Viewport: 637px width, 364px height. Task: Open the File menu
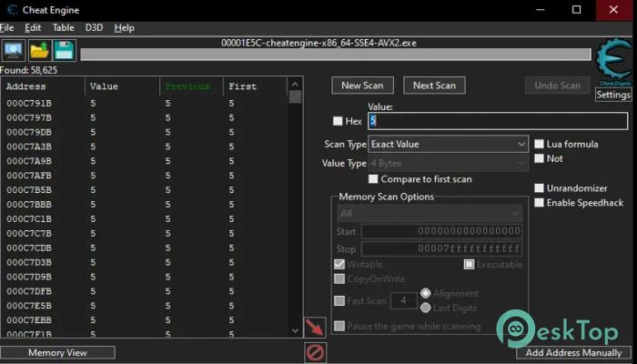7,27
